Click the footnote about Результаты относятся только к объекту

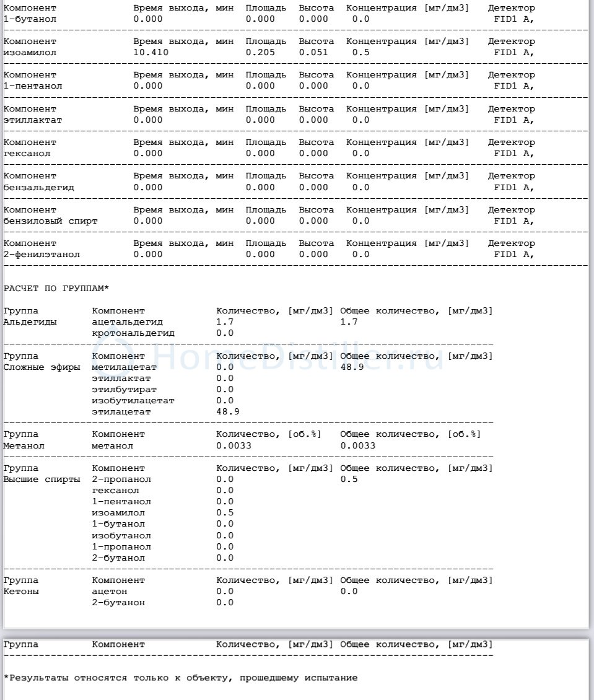pos(181,678)
